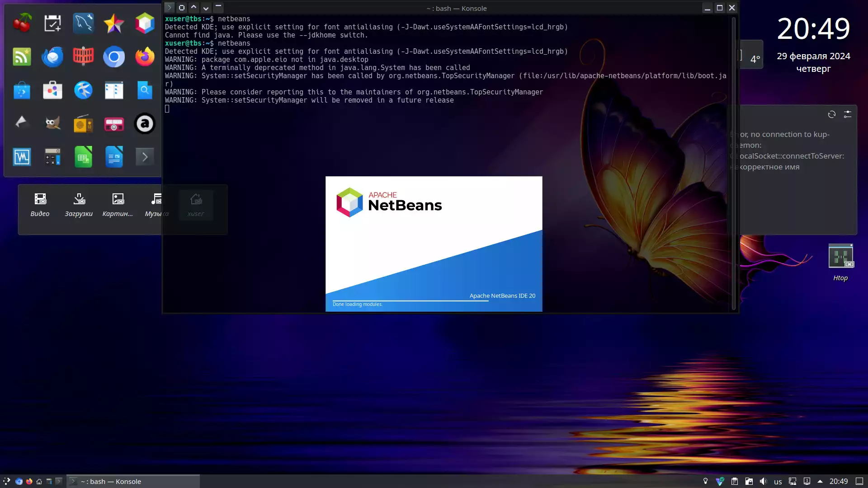Image resolution: width=868 pixels, height=488 pixels.
Task: Open MySQL Workbench dolphin icon
Action: tap(83, 23)
